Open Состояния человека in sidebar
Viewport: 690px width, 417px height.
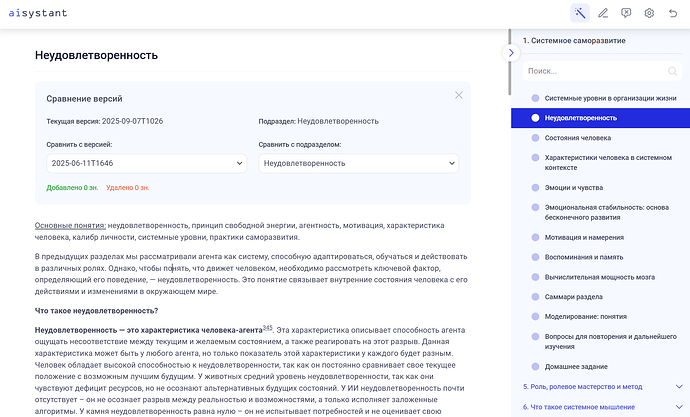click(579, 137)
